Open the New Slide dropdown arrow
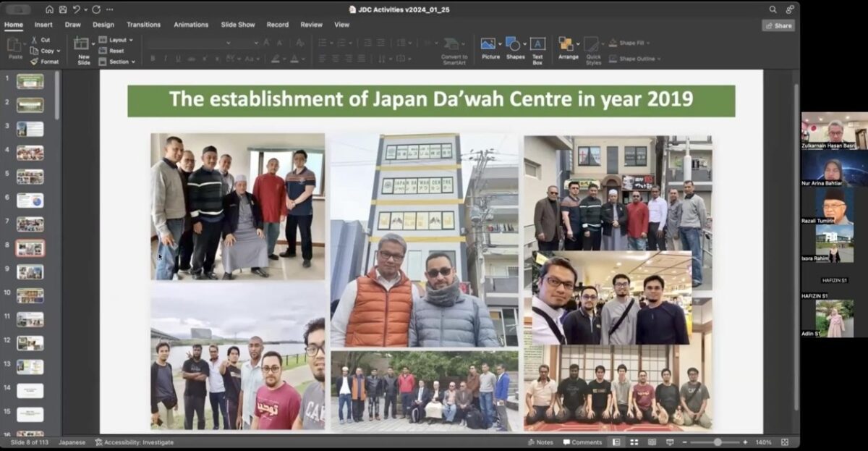The height and width of the screenshot is (451, 868). click(x=92, y=43)
